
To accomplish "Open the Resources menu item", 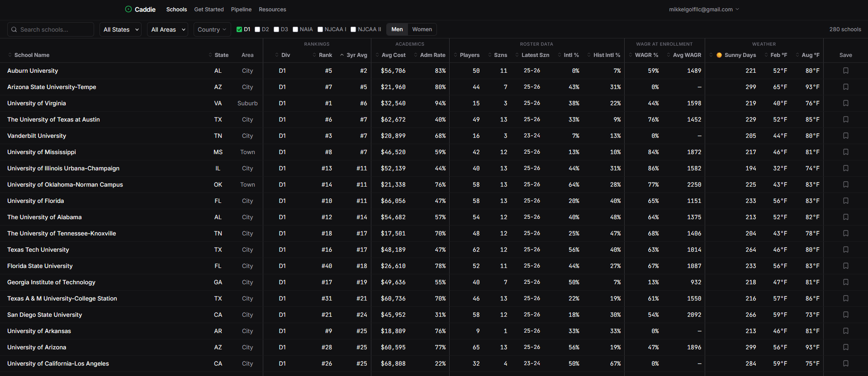I will (x=272, y=9).
